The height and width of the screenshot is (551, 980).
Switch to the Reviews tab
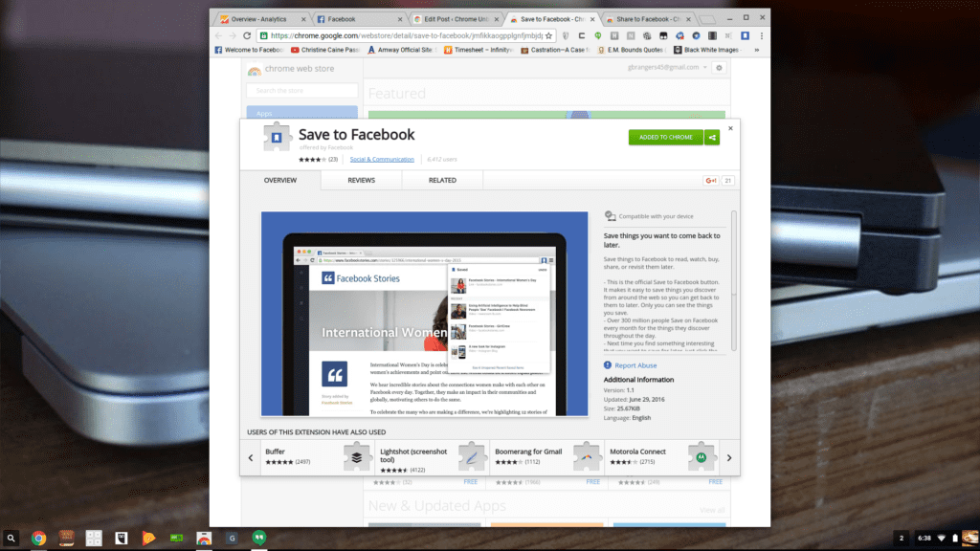361,180
